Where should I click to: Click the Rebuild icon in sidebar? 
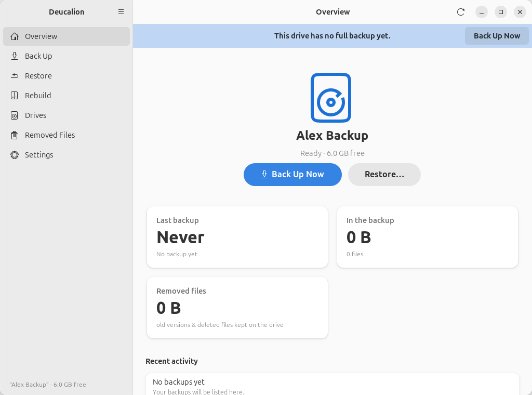click(x=14, y=95)
